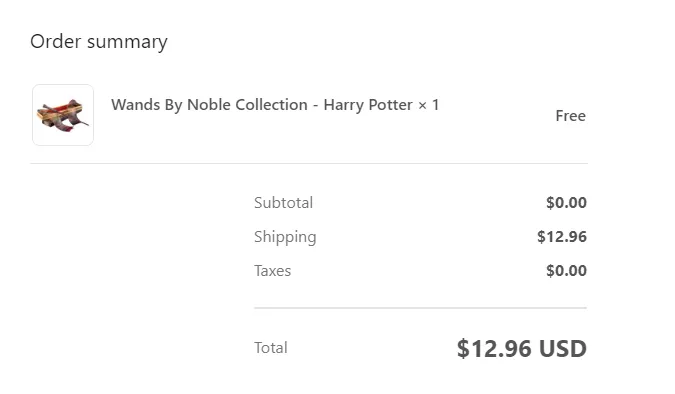The image size is (675, 394).
Task: Click the 'Free' price label
Action: [570, 116]
